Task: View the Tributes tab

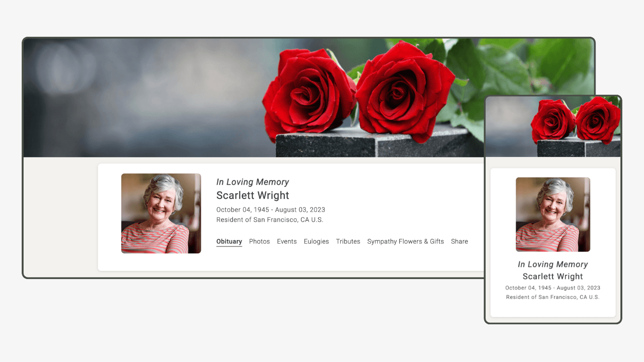Action: point(348,241)
